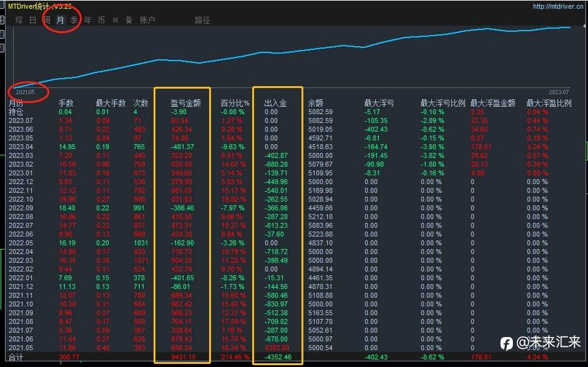Image resolution: width=588 pixels, height=367 pixels.
Task: Click the Facebook logo icon in watermark
Action: click(507, 343)
